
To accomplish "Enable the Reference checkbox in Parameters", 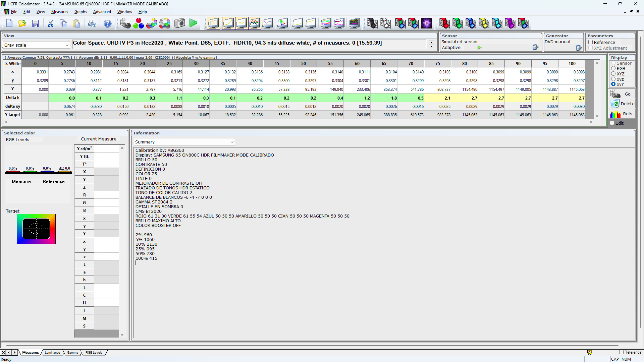I will tap(591, 42).
